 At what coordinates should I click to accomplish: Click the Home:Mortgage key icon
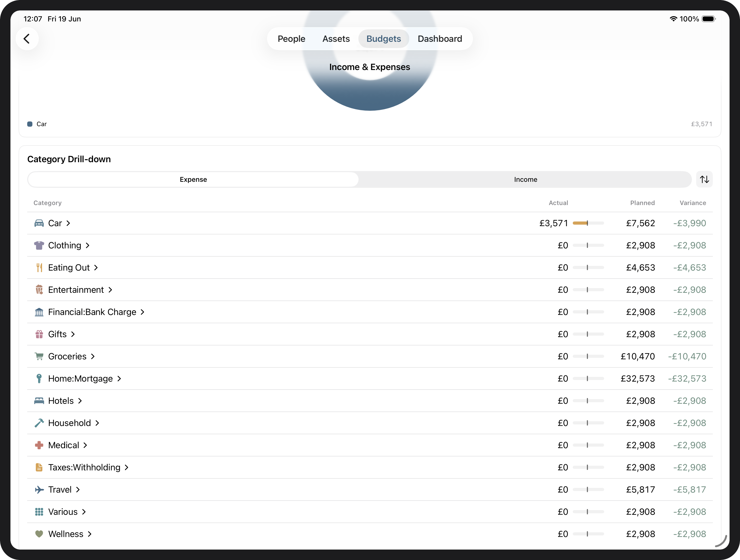[39, 379]
